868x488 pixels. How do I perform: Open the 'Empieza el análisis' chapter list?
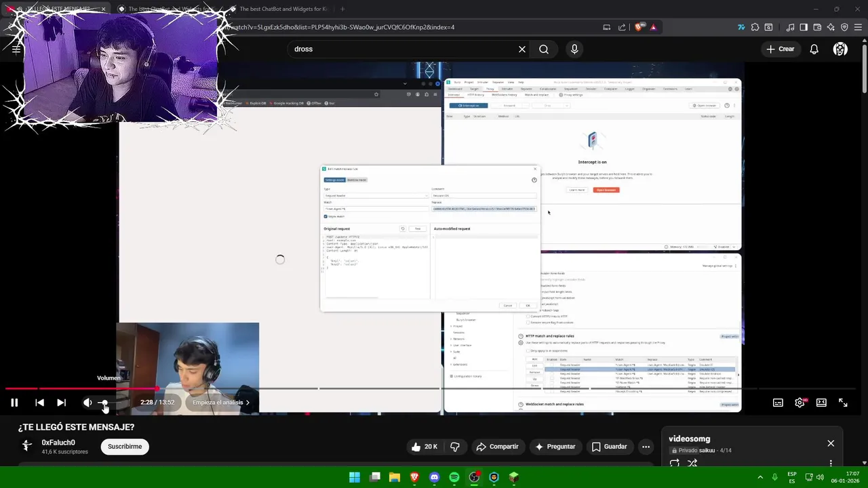click(221, 403)
